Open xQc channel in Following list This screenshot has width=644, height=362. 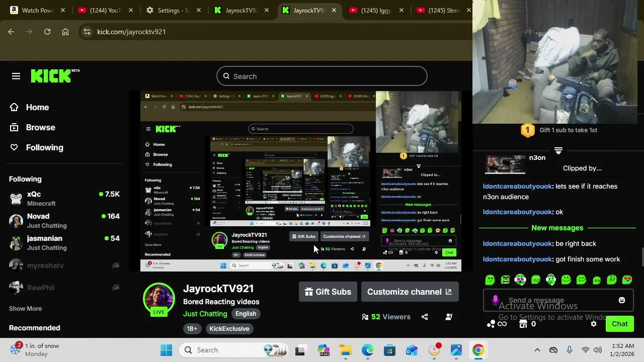click(64, 199)
